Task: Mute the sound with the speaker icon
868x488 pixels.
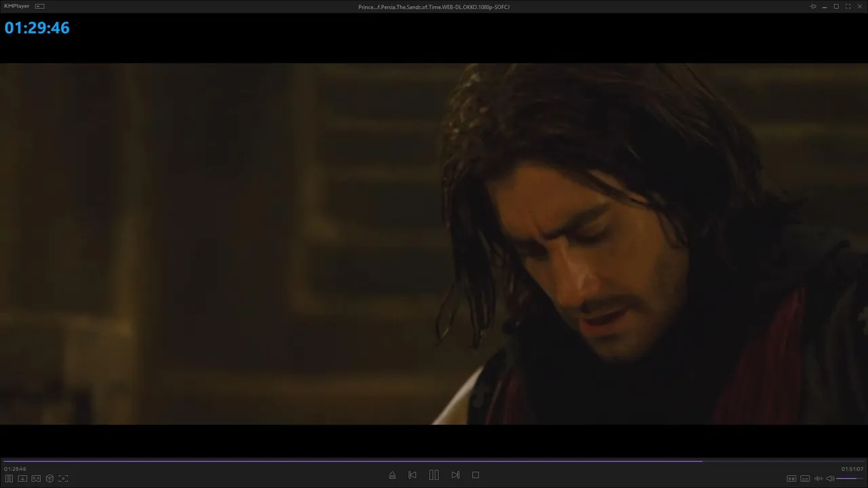Action: coord(830,479)
